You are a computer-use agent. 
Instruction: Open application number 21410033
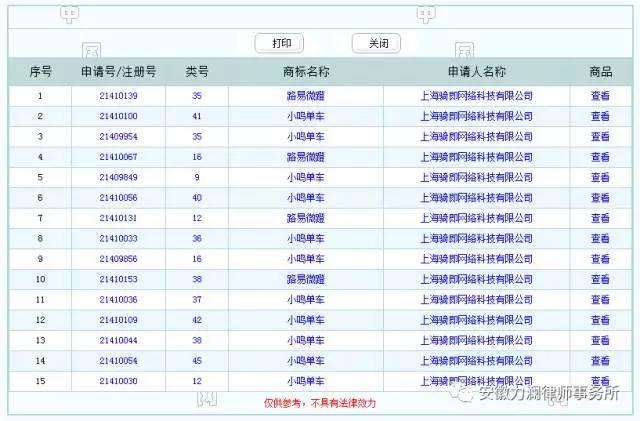click(x=118, y=238)
